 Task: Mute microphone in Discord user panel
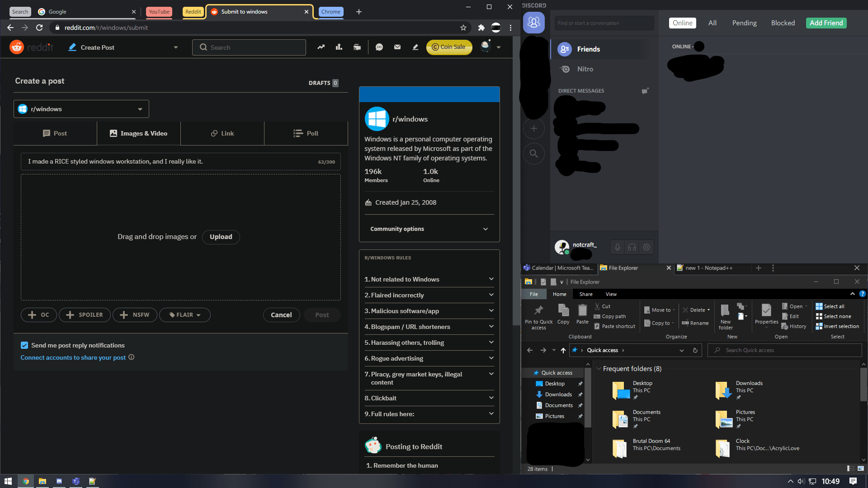tap(617, 247)
